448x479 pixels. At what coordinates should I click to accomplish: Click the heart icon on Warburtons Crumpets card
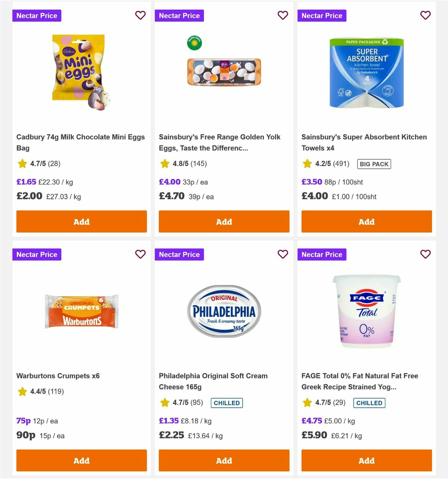pos(140,254)
